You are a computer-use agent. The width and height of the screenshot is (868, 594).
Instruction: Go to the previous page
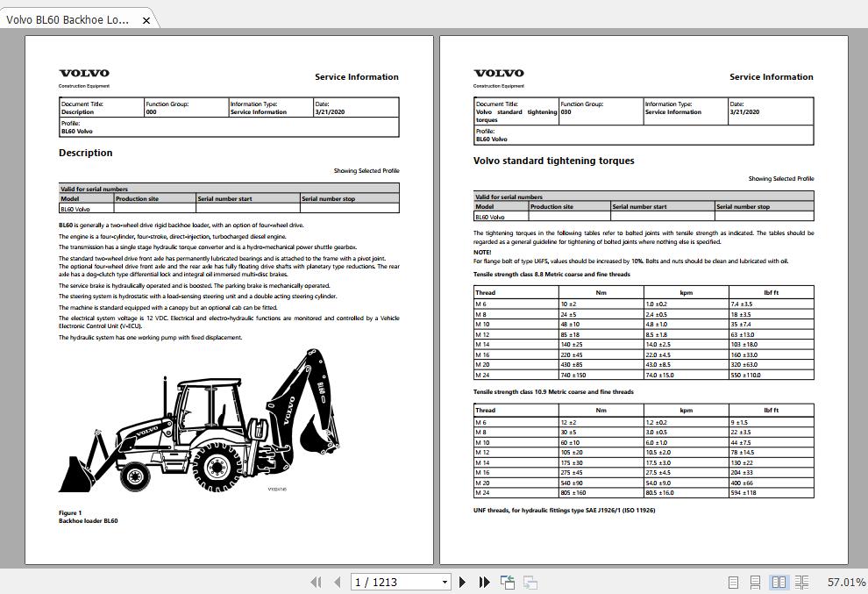(338, 582)
